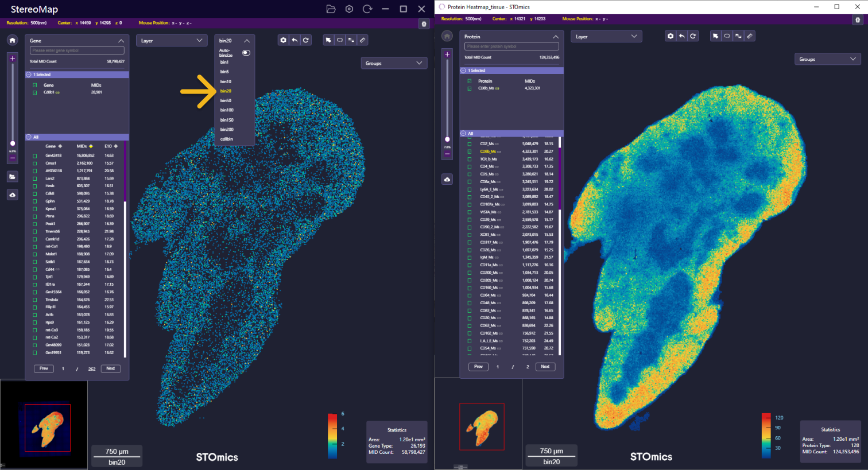Viewport: 868px width, 470px height.
Task: Open settings gear in Protein Heatmap toolbar
Action: [671, 36]
